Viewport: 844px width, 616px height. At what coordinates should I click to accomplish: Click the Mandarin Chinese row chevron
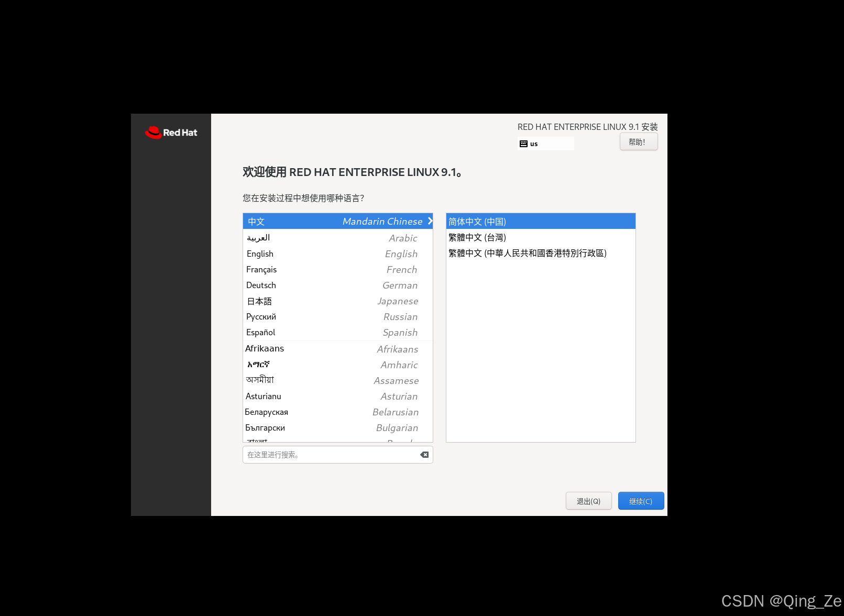pos(430,221)
